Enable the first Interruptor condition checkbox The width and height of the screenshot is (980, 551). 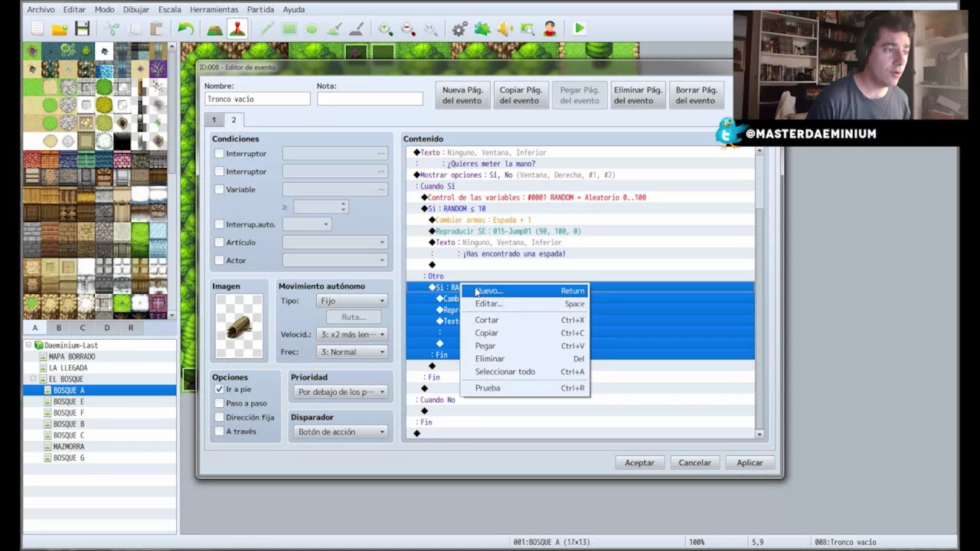tap(219, 154)
